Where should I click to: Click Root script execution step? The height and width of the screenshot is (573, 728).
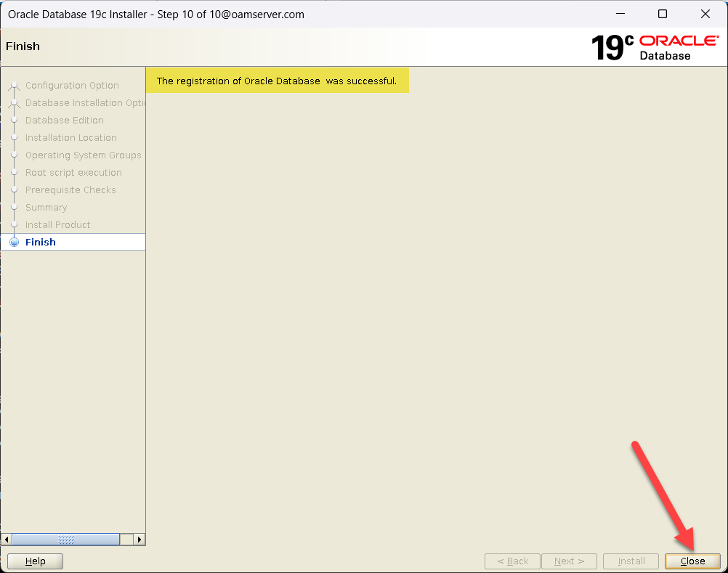coord(73,173)
